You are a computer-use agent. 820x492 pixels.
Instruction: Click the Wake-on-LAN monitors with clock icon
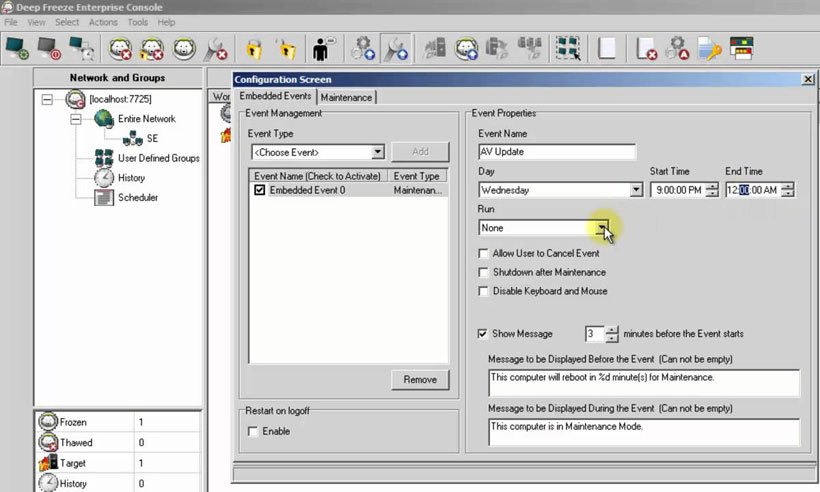pyautogui.click(x=82, y=49)
